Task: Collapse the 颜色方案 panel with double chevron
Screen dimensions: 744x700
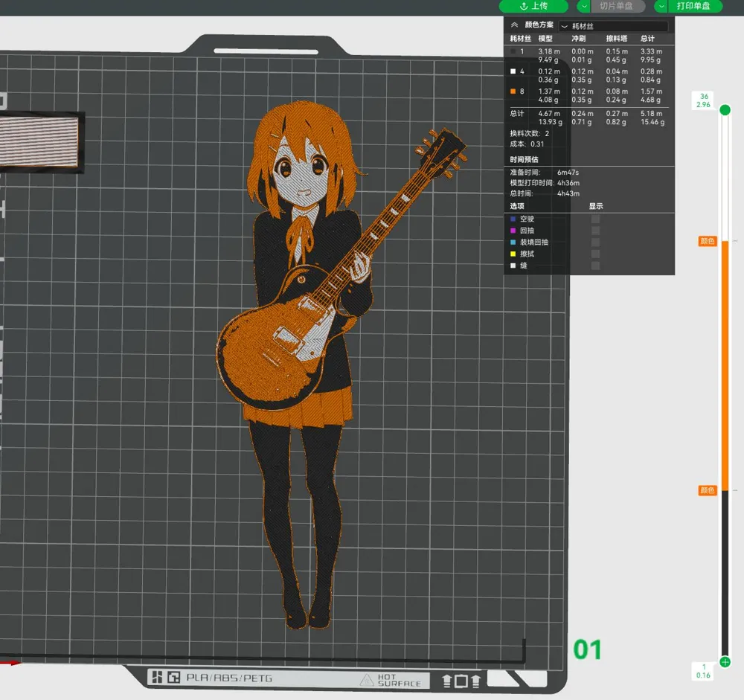Action: [x=514, y=25]
